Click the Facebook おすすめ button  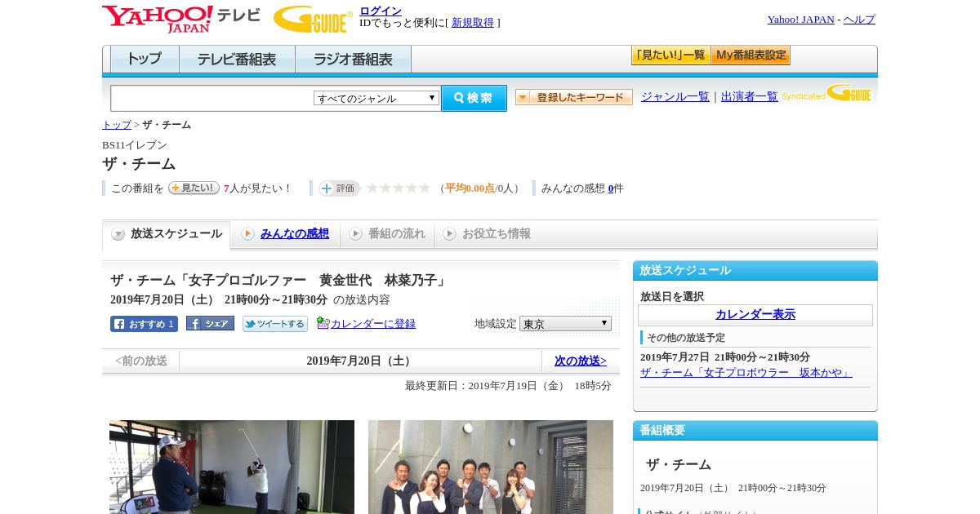click(x=144, y=324)
